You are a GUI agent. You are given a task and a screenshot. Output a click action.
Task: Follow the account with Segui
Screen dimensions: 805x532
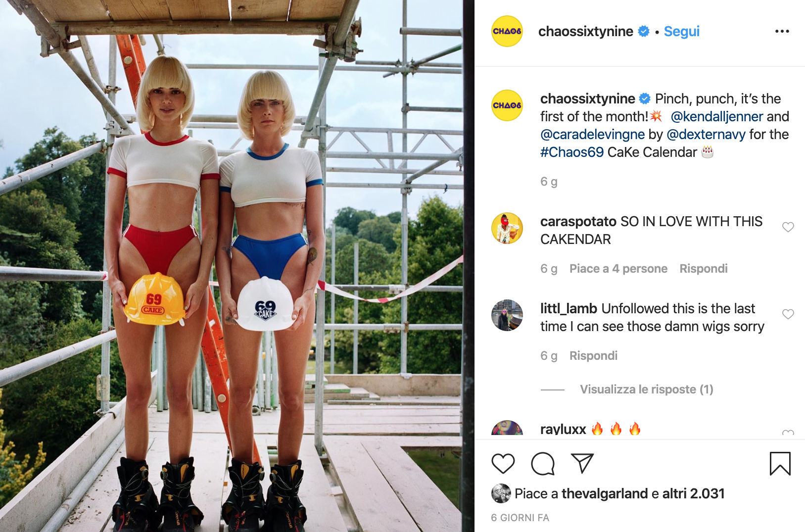point(682,31)
